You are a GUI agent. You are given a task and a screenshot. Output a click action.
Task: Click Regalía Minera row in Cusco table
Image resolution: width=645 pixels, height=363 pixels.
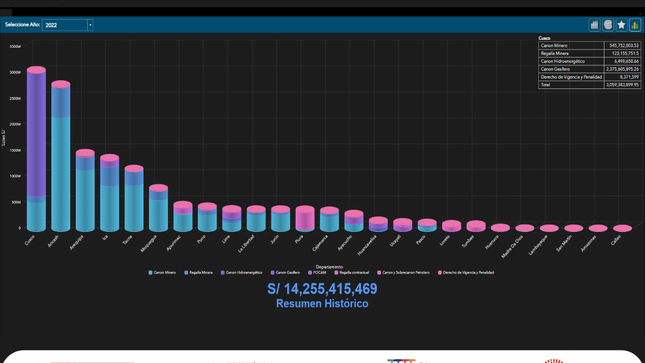coord(589,54)
